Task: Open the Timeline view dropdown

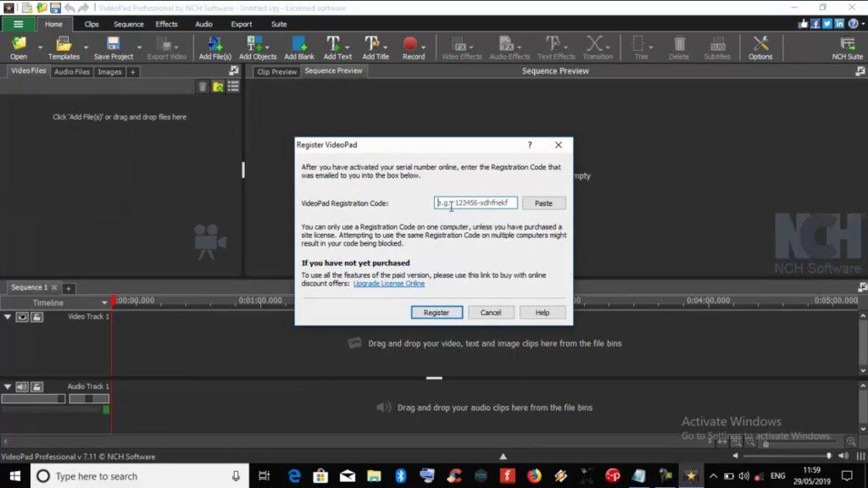Action: point(105,302)
